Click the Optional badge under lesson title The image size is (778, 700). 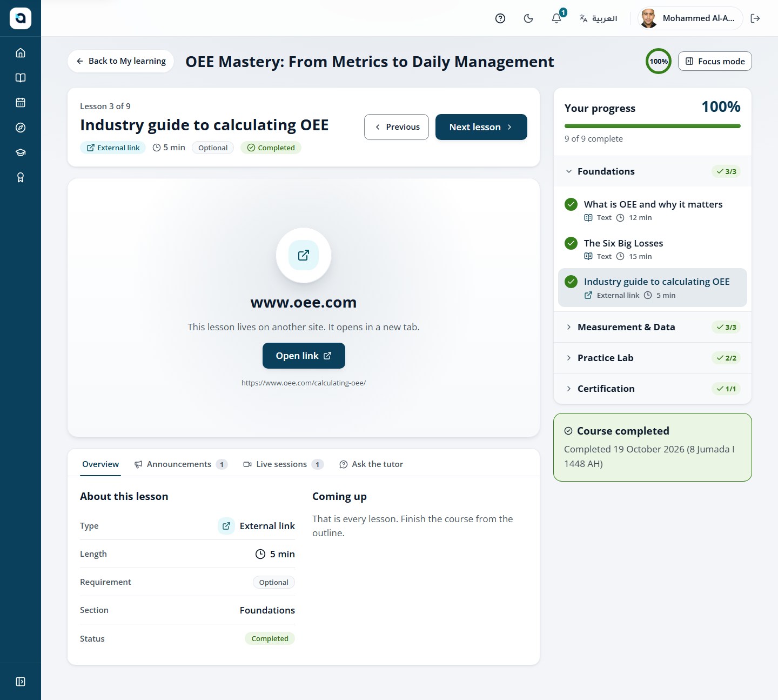pos(213,148)
